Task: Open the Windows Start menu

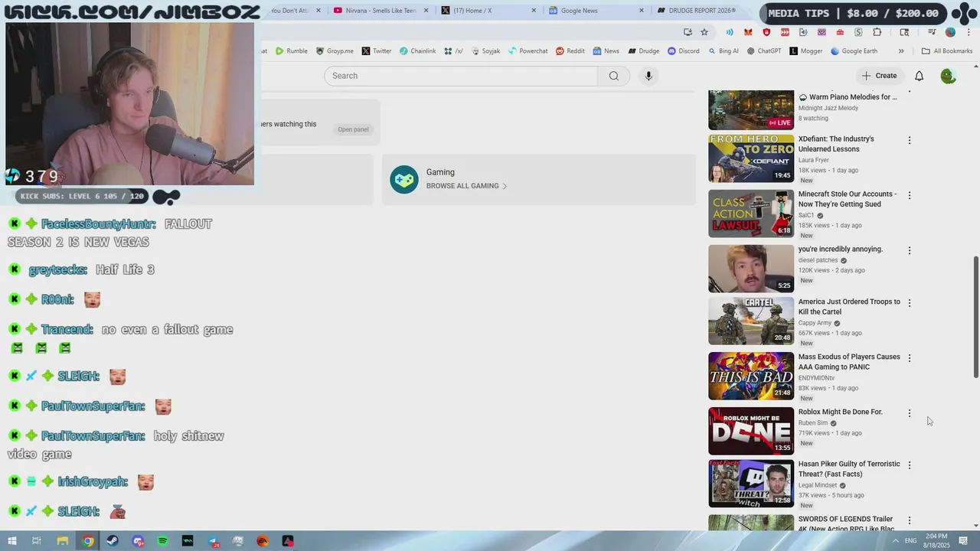Action: click(11, 541)
